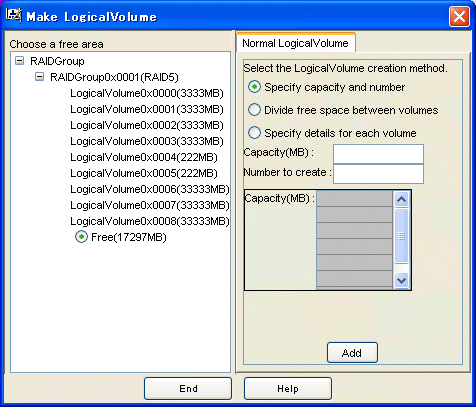Collapse RAIDGroup0x0001(RAID5) node
476x407 pixels.
pyautogui.click(x=39, y=77)
